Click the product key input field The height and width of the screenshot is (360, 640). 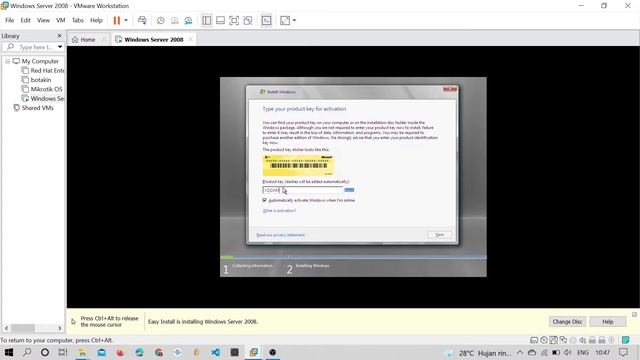pos(302,190)
